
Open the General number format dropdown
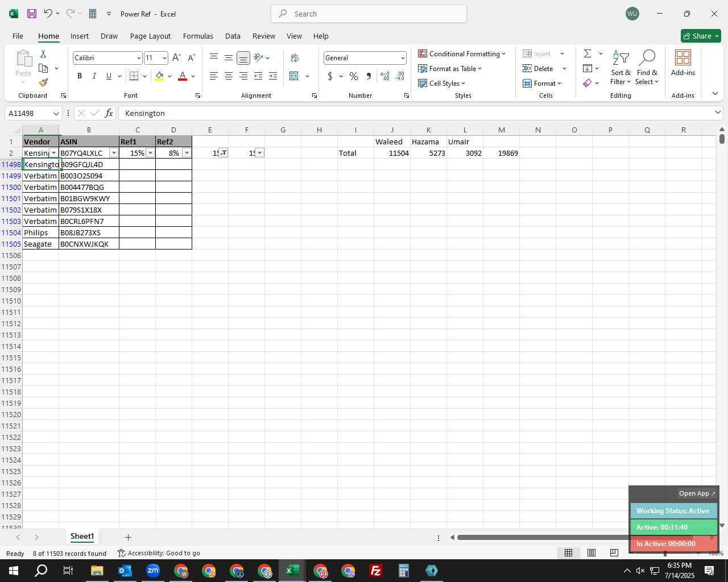pos(403,58)
